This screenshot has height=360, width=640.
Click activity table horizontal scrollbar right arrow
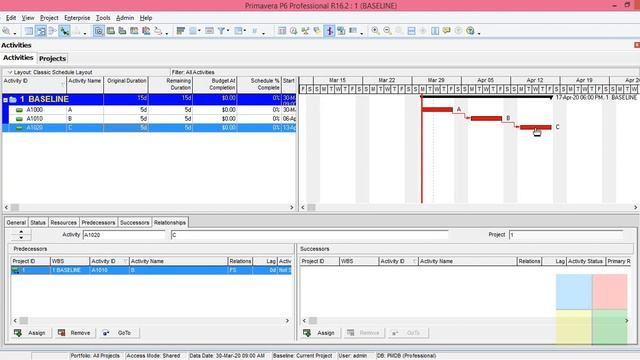click(x=291, y=207)
